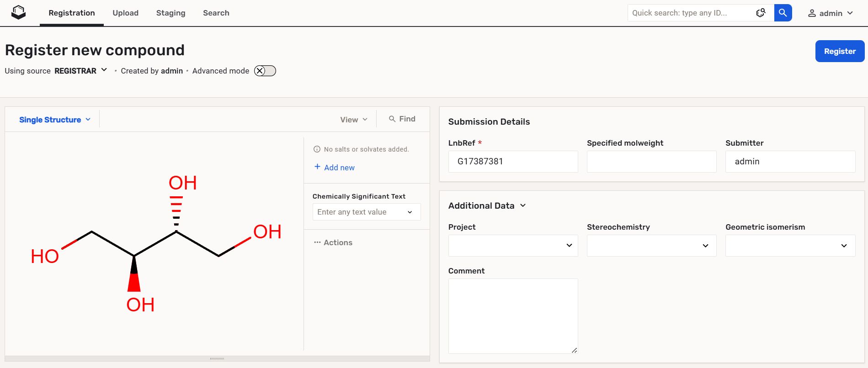The width and height of the screenshot is (868, 368).
Task: Click the panel resize handle below structure
Action: pos(217,358)
